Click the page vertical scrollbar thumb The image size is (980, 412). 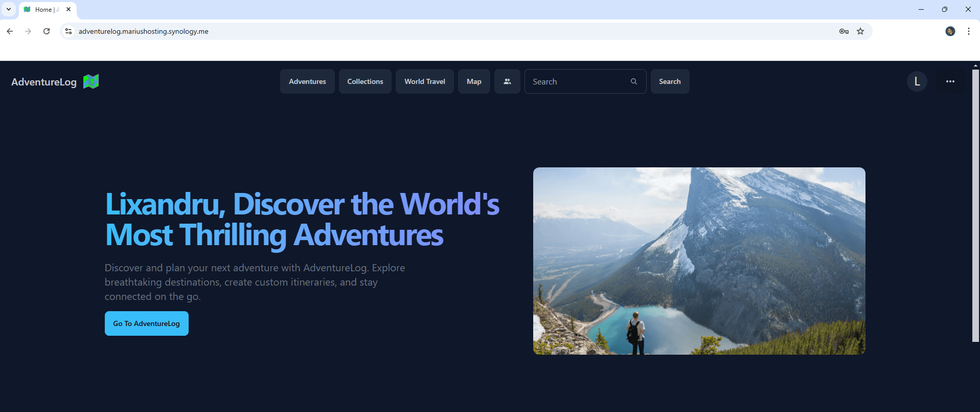tap(975, 205)
